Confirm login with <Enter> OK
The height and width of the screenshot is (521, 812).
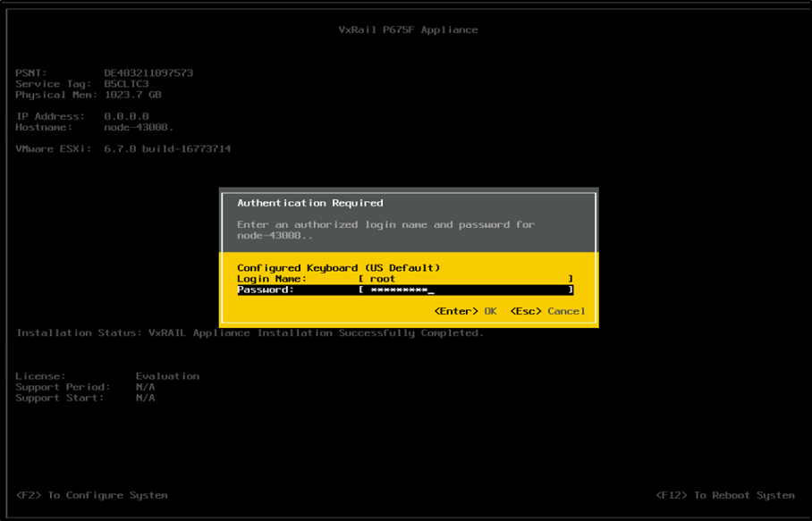click(x=466, y=311)
